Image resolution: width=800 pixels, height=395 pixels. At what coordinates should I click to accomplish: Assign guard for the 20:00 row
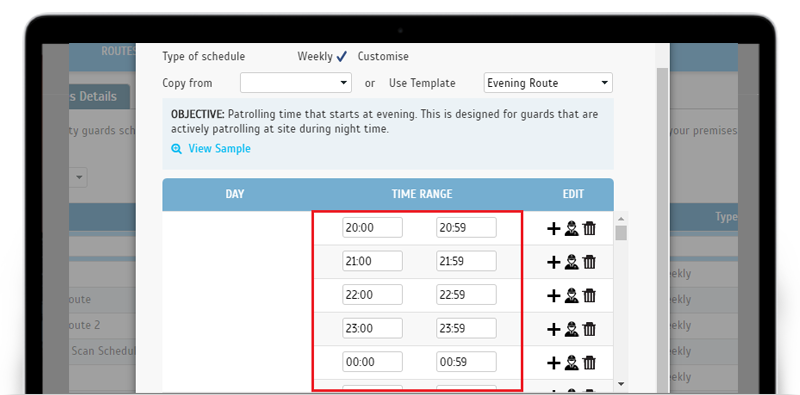click(x=571, y=229)
